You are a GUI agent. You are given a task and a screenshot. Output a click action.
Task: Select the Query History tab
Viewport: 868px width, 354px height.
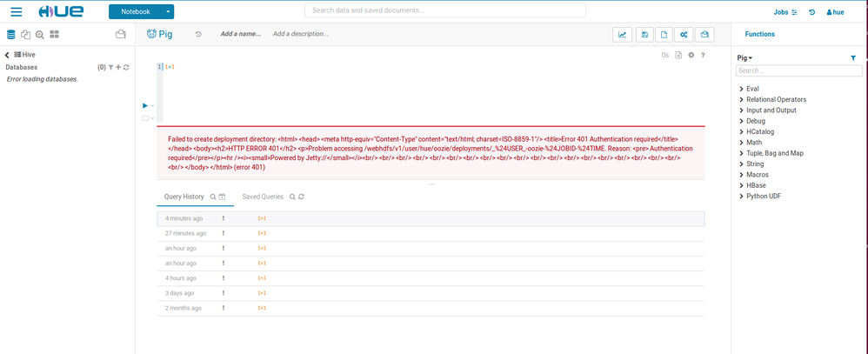184,197
